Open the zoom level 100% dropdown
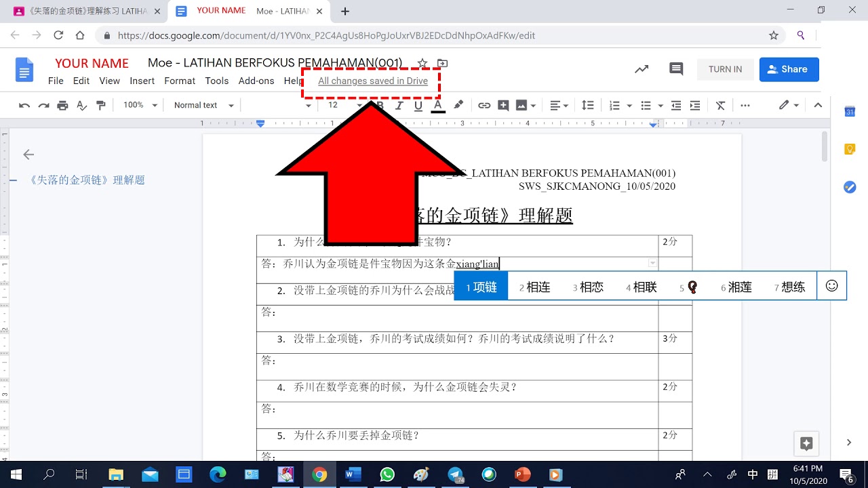 (x=140, y=105)
